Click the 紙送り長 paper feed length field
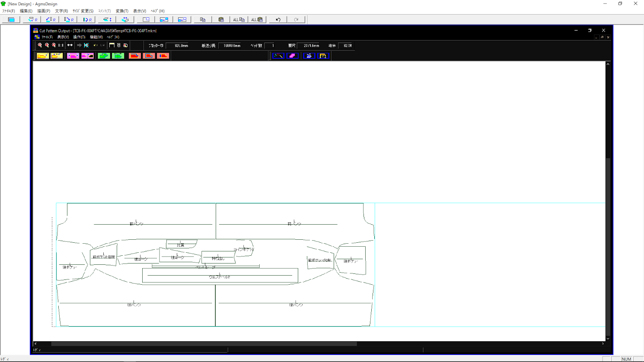Image resolution: width=644 pixels, height=362 pixels. point(232,45)
